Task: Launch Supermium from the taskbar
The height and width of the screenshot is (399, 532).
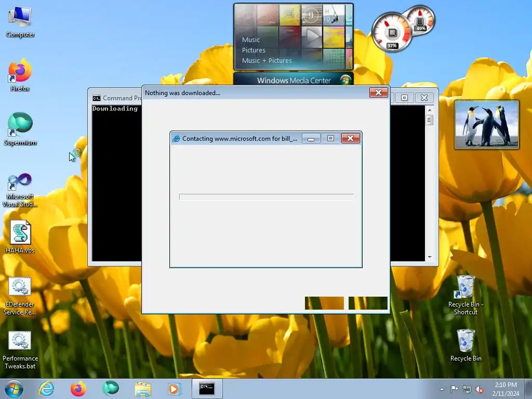Action: pos(111,389)
